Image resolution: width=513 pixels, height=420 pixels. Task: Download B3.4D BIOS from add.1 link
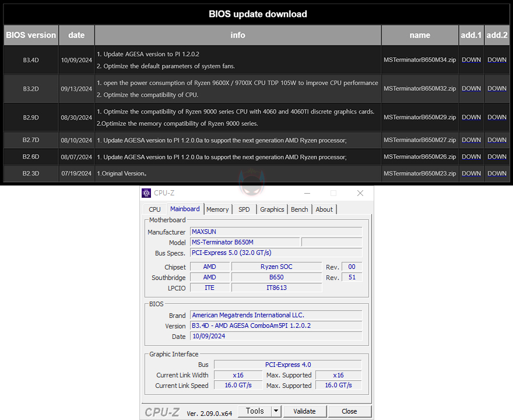(x=471, y=60)
